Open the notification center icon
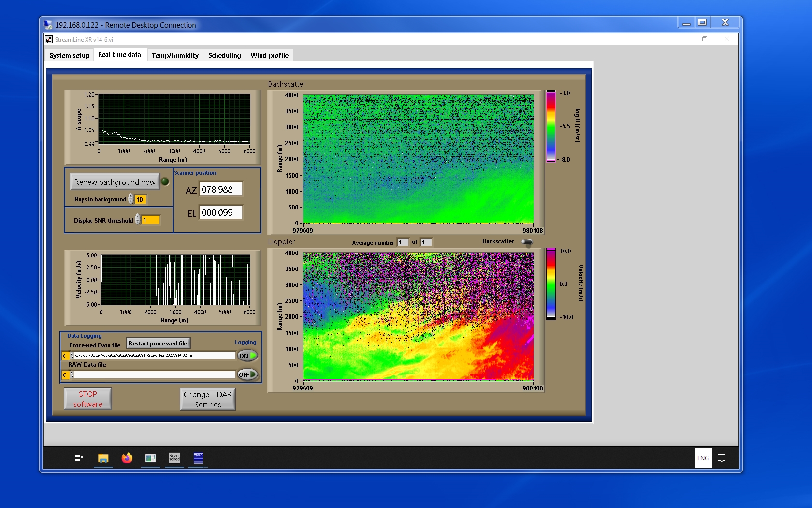 722,458
